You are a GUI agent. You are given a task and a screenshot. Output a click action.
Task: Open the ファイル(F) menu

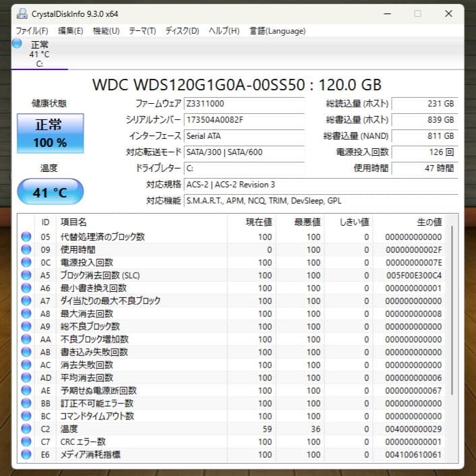pyautogui.click(x=32, y=31)
